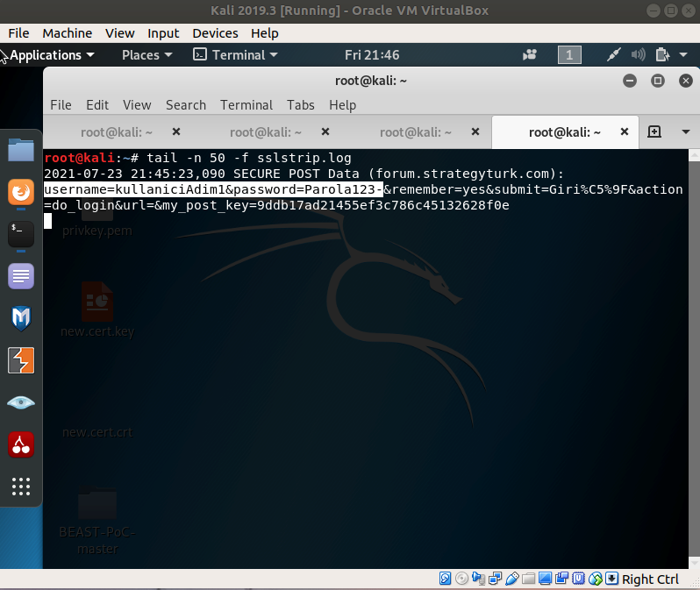Image resolution: width=700 pixels, height=590 pixels.
Task: Open the terminal Search menu
Action: tap(186, 105)
